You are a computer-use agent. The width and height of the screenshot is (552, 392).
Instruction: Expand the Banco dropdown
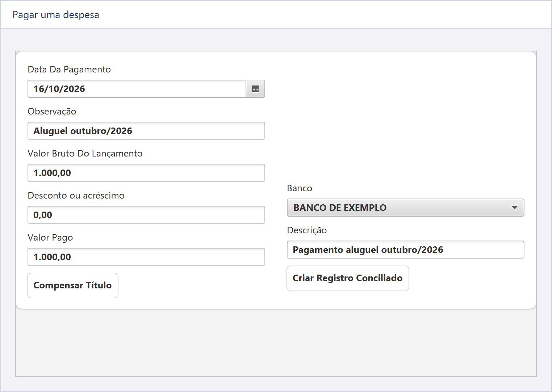point(406,208)
